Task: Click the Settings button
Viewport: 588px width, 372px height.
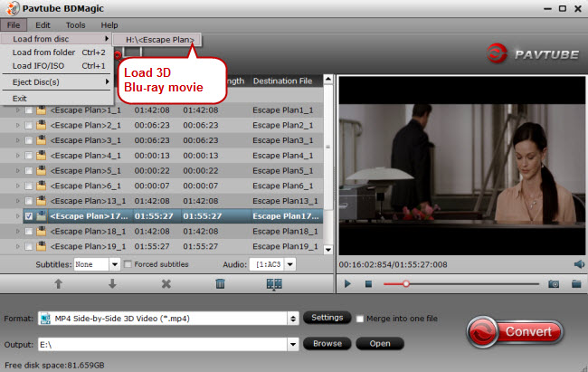Action: pyautogui.click(x=327, y=318)
